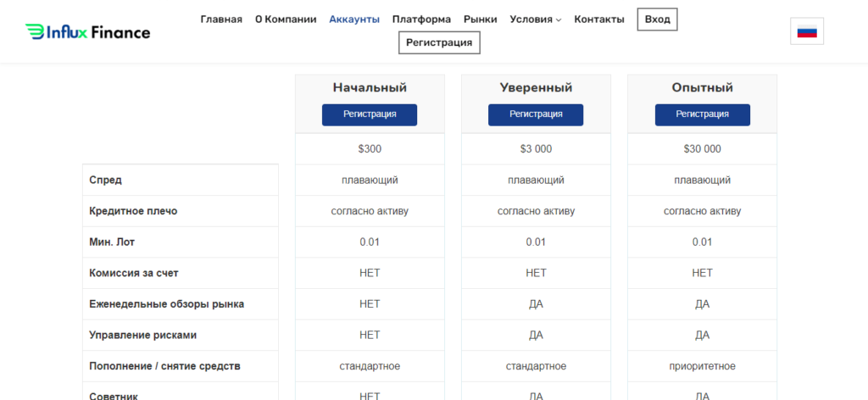
Task: Click the Управление рисками row label
Action: pos(142,335)
